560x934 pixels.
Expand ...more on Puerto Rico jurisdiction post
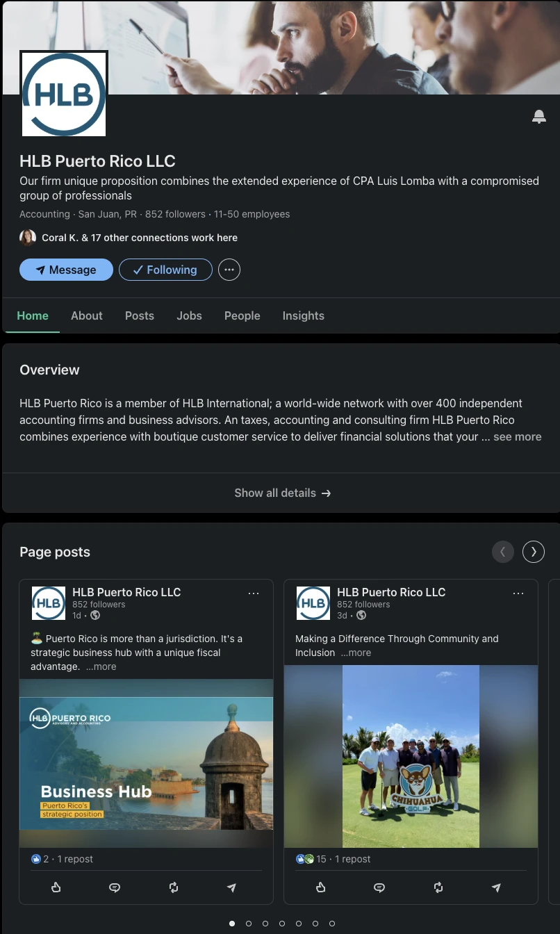coord(101,666)
